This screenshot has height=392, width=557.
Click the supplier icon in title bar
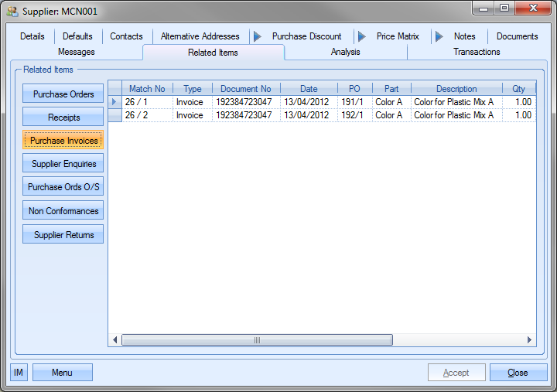pos(13,12)
